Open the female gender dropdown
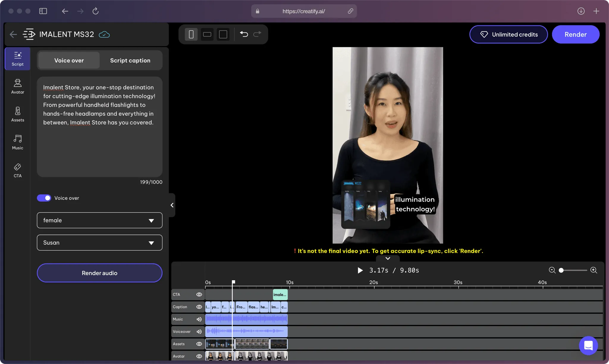The image size is (609, 364). 100,220
